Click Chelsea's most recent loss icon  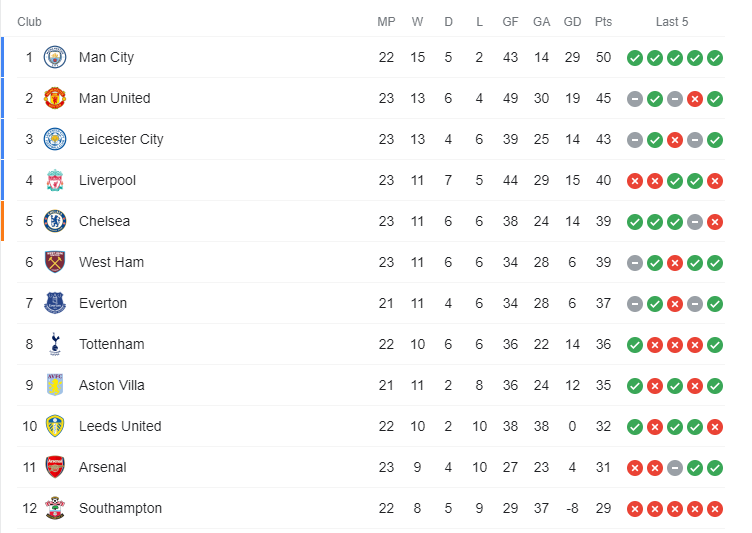point(715,221)
